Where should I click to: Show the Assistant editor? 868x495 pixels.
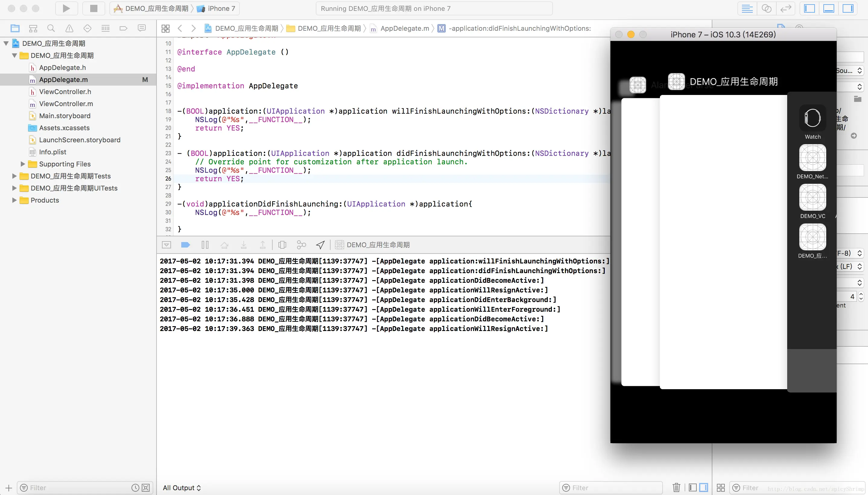click(766, 8)
